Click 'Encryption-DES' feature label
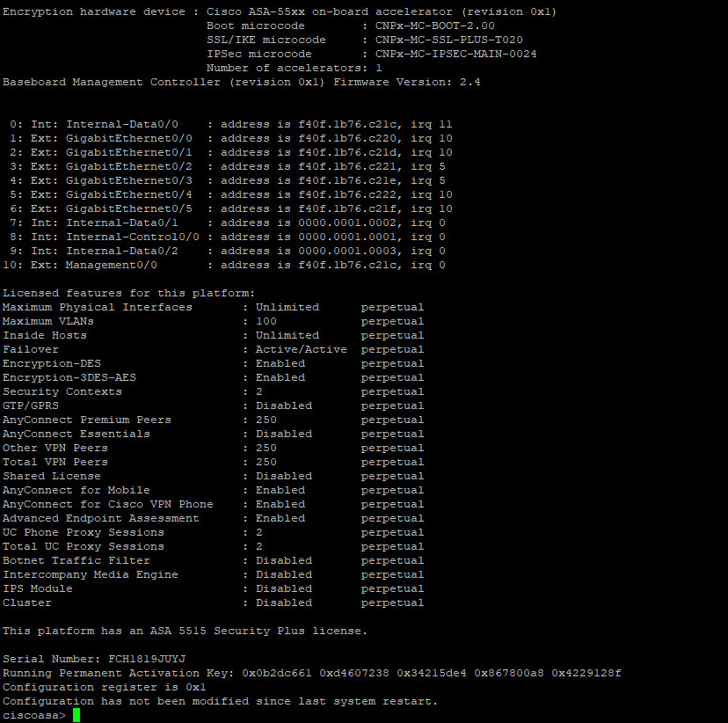 point(52,363)
